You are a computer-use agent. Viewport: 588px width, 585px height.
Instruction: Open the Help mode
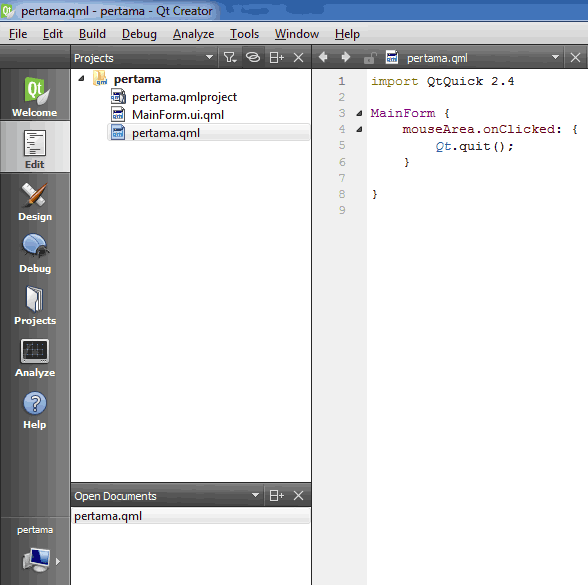[34, 410]
